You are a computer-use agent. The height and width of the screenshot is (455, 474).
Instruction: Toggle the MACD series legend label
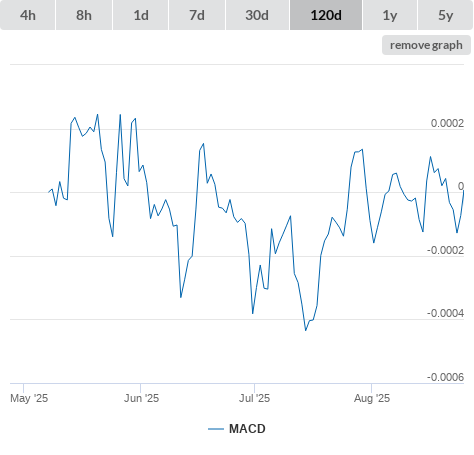click(247, 429)
